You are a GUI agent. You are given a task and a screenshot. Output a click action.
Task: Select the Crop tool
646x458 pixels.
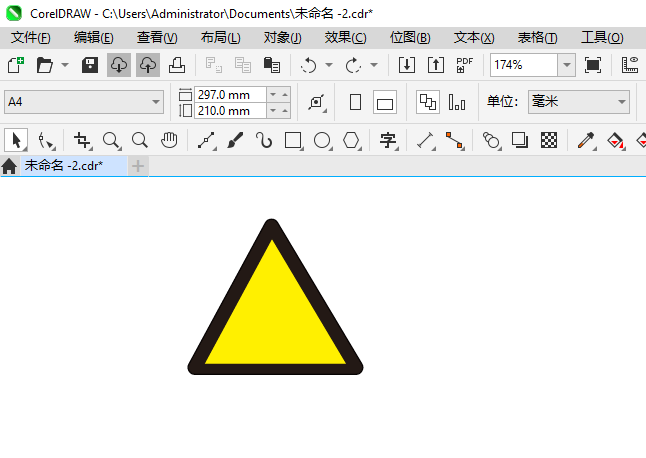click(82, 140)
